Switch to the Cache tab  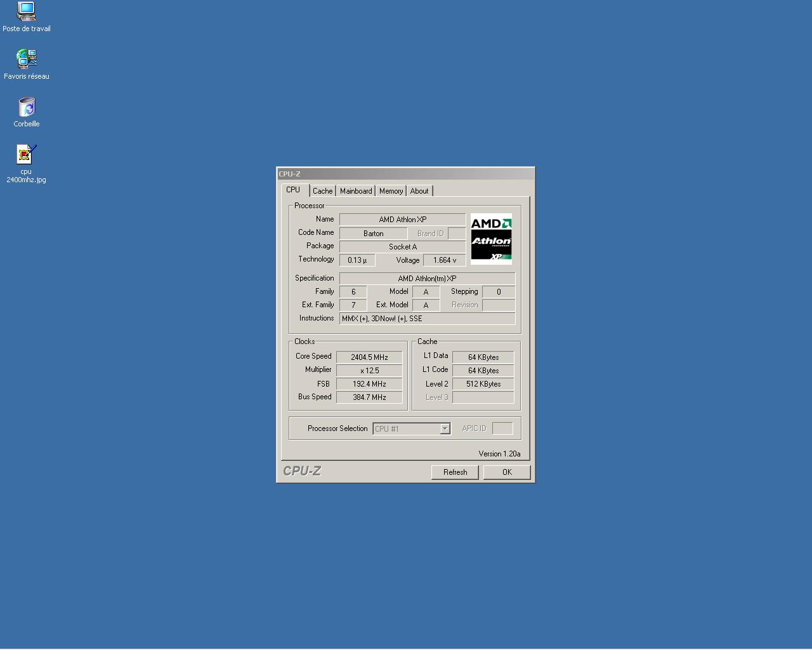tap(322, 191)
